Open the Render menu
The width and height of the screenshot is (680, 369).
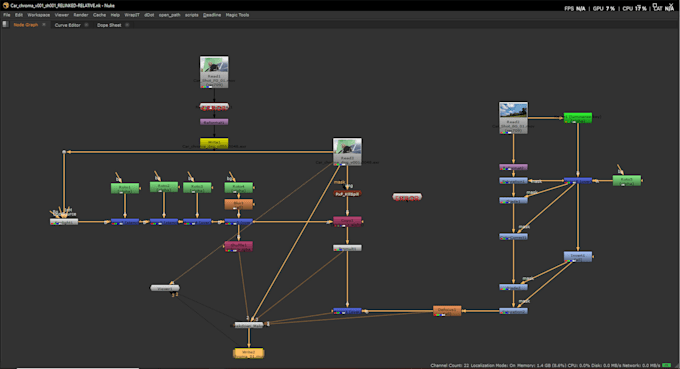(x=81, y=15)
